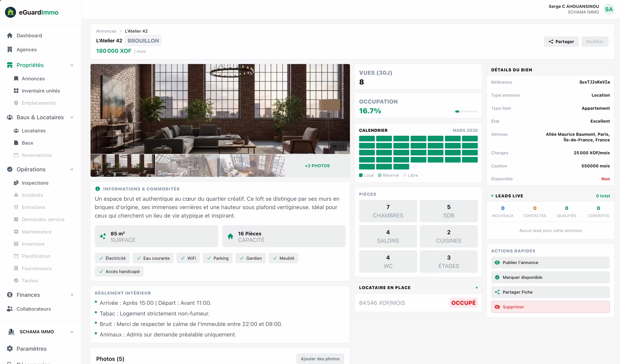Click the SA user avatar
Screen dimensions: 620x364
609,9
